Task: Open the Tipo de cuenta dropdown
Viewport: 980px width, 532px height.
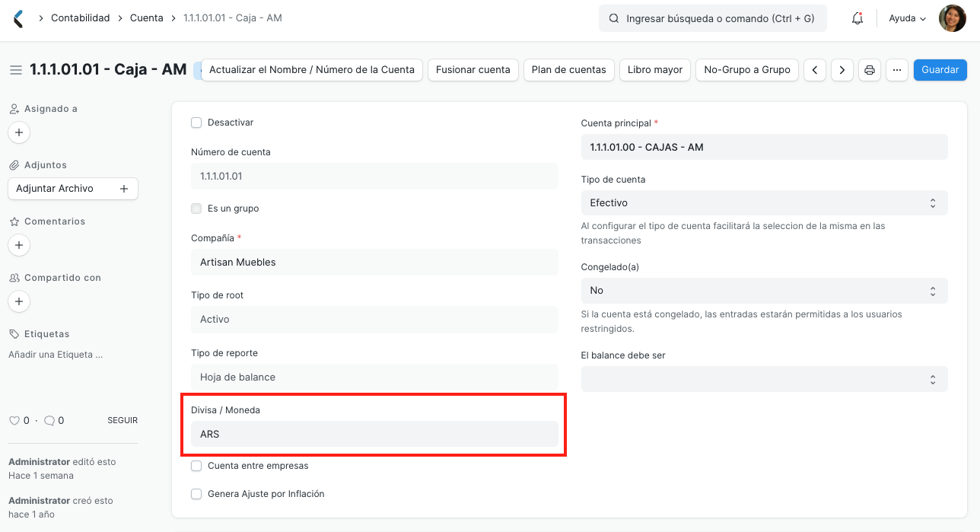Action: click(764, 203)
